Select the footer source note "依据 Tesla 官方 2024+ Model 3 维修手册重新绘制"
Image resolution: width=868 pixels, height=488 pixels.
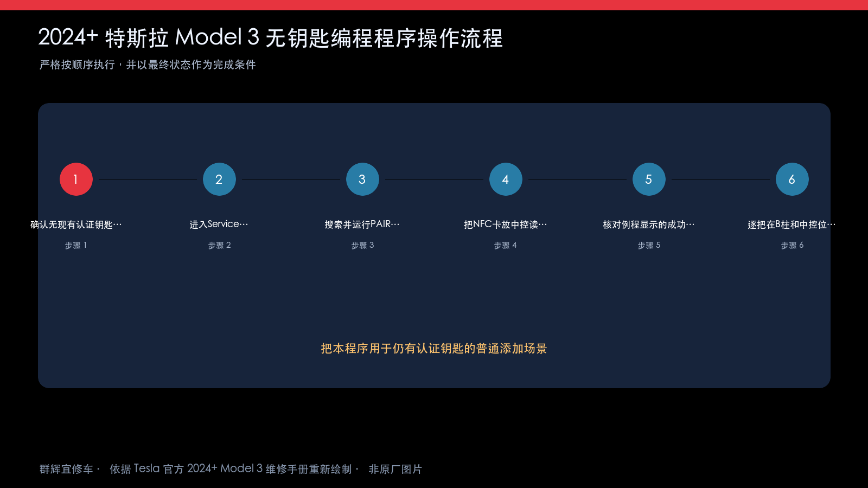(231, 469)
